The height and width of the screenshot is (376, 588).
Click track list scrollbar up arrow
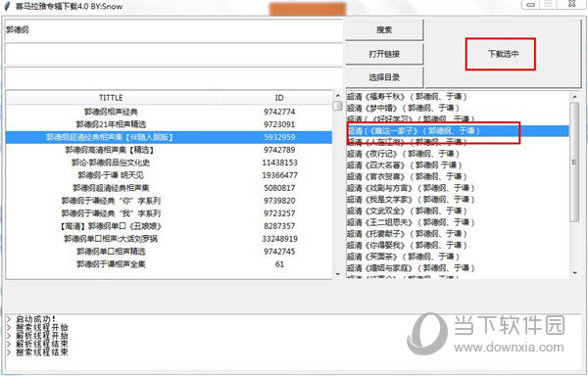[x=575, y=97]
